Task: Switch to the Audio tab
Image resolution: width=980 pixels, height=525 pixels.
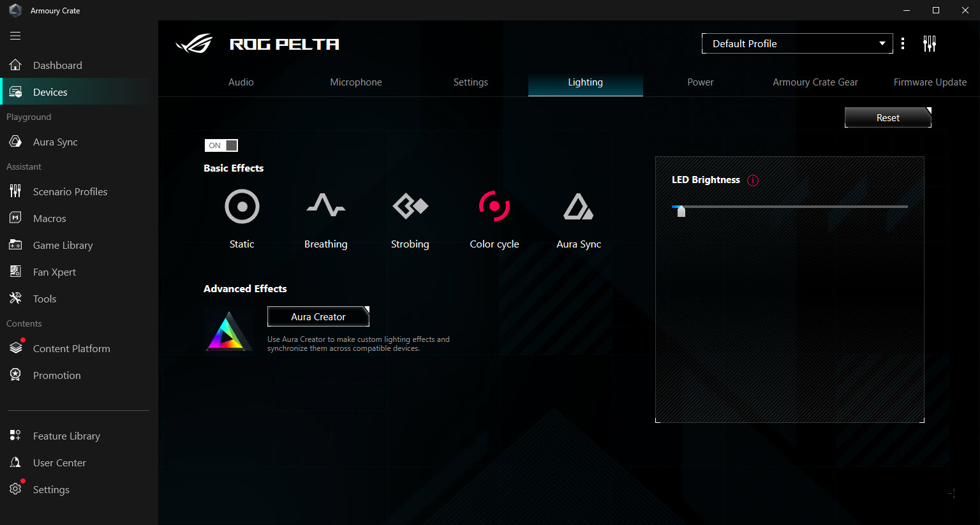Action: coord(241,82)
